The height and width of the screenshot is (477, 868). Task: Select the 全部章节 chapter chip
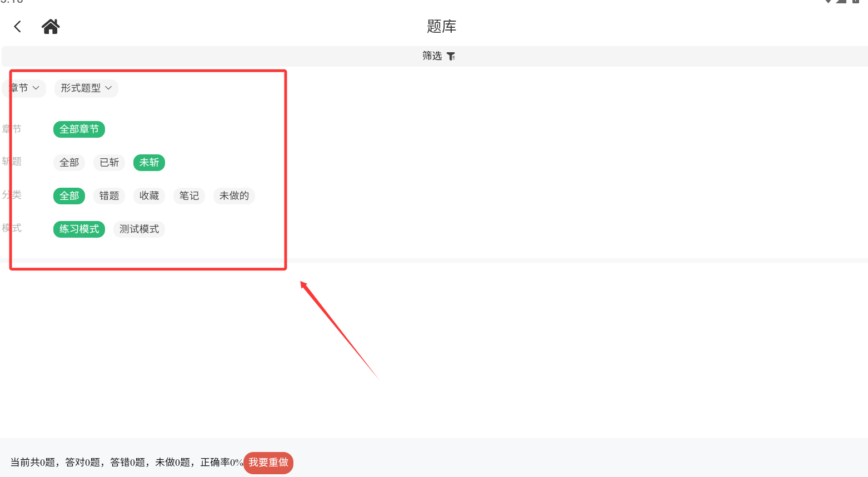pos(79,129)
